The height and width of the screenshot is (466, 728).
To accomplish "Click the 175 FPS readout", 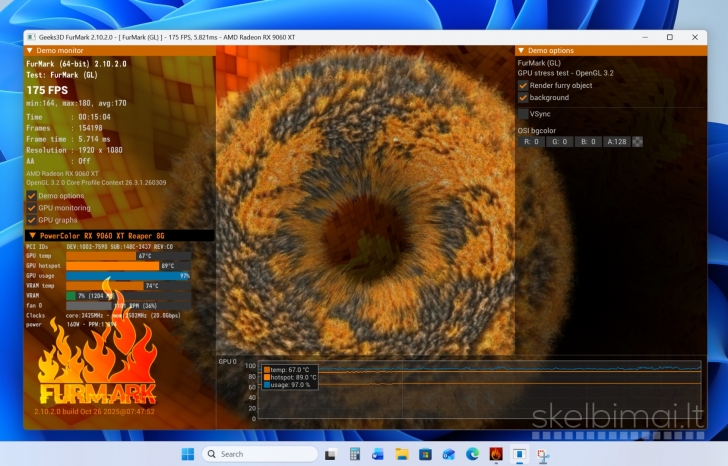I will [x=47, y=90].
